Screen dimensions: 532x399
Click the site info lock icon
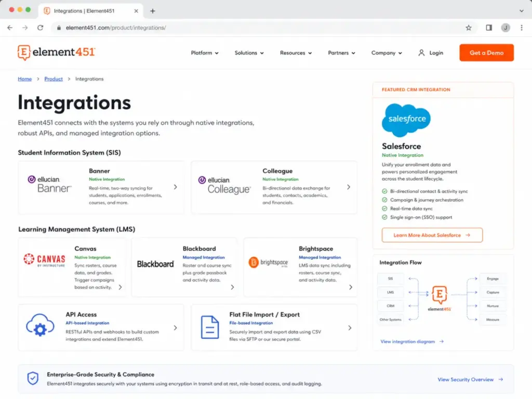coord(59,28)
